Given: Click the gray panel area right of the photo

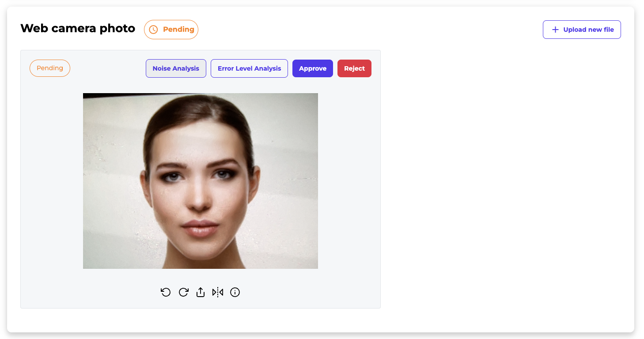Looking at the screenshot, I should pyautogui.click(x=349, y=181).
